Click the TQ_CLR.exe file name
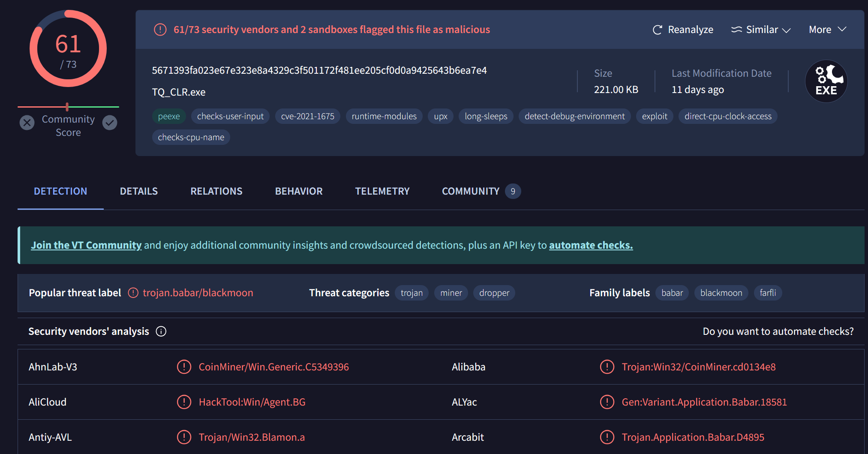The height and width of the screenshot is (454, 868). point(179,92)
